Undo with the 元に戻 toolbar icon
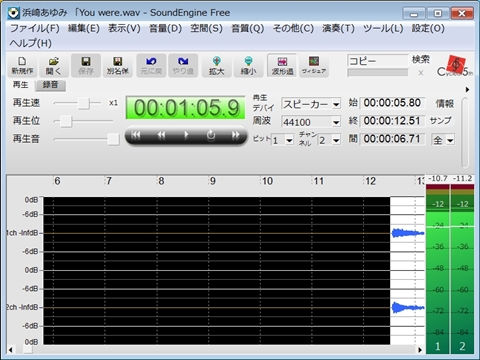The image size is (480, 360). point(151,66)
